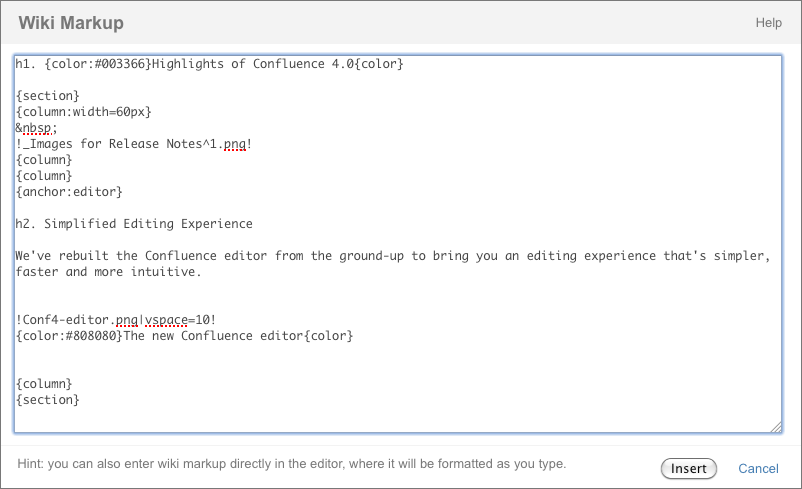Place cursor in the h1 Highlights heading line
The image size is (802, 489).
tap(209, 64)
